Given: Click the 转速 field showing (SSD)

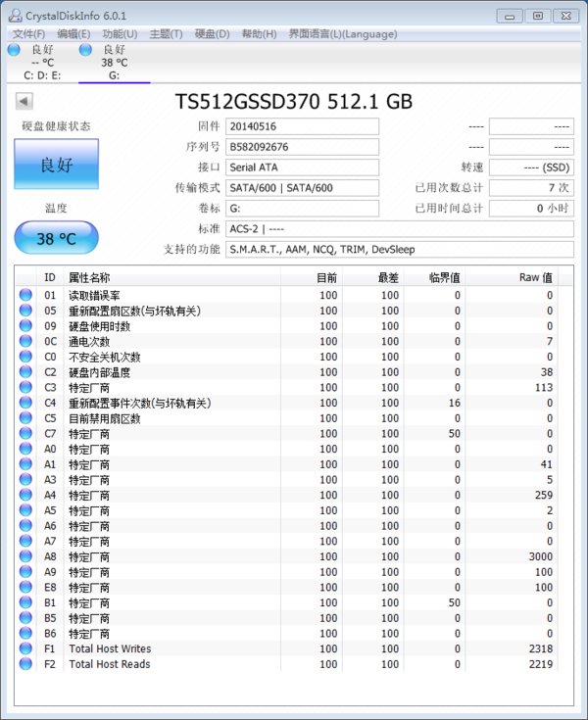Looking at the screenshot, I should 531,168.
